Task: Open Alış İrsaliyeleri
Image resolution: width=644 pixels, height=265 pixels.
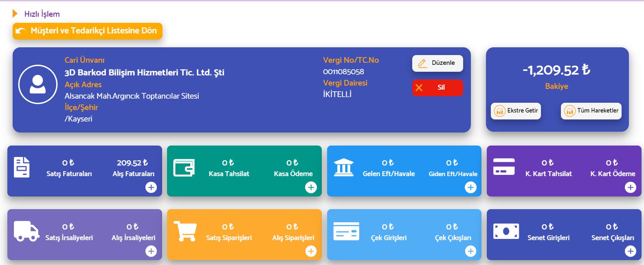Action: tap(133, 232)
